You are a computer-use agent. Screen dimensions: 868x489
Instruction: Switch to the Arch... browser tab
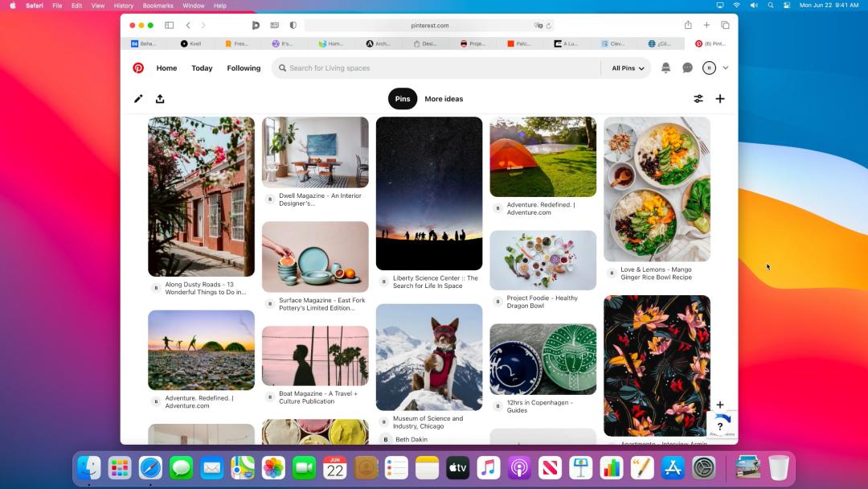(x=378, y=43)
